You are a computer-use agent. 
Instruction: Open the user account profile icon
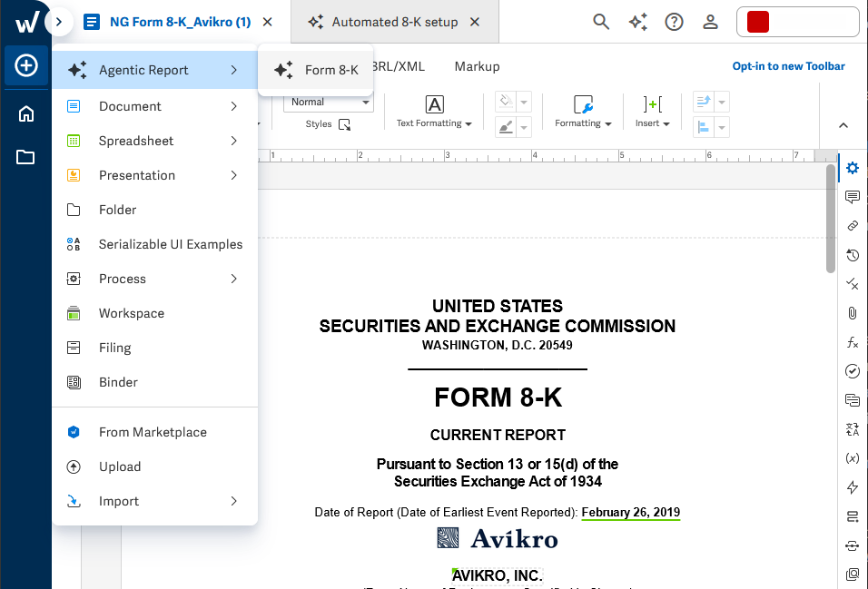pos(710,22)
